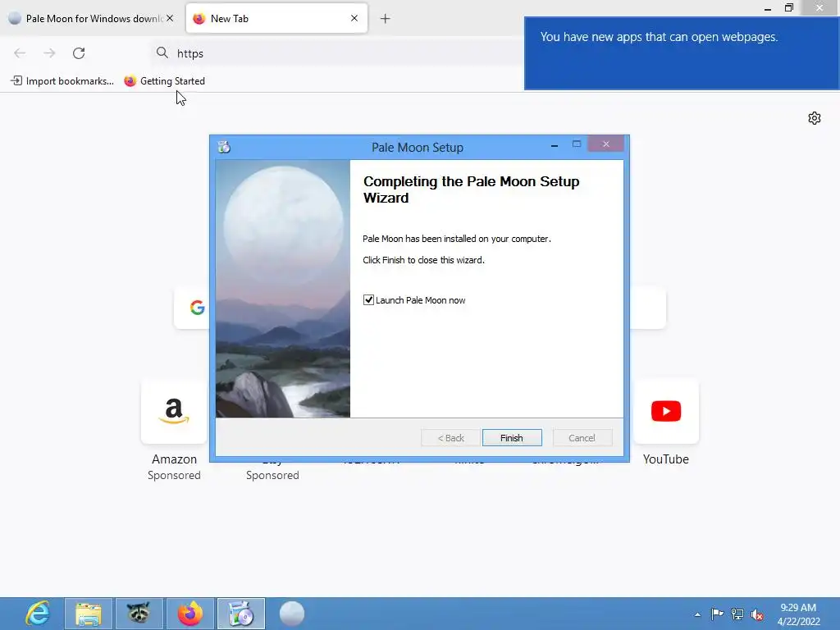The image size is (840, 630).
Task: Click Cancel in Pale Moon Setup
Action: 582,438
